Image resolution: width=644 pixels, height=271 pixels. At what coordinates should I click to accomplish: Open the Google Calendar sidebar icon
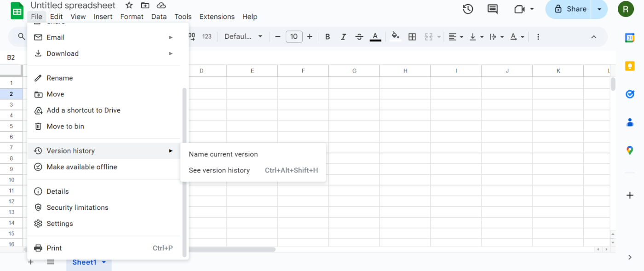click(x=630, y=38)
